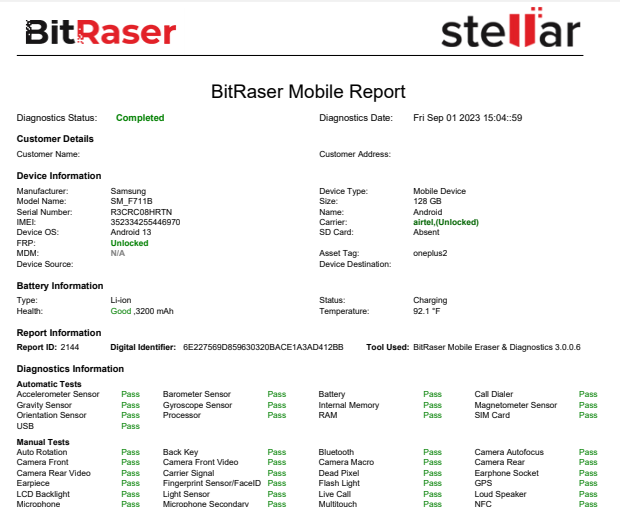Click Pass result for Carrier Signal
Viewport: 620px width, 507px height.
point(277,473)
